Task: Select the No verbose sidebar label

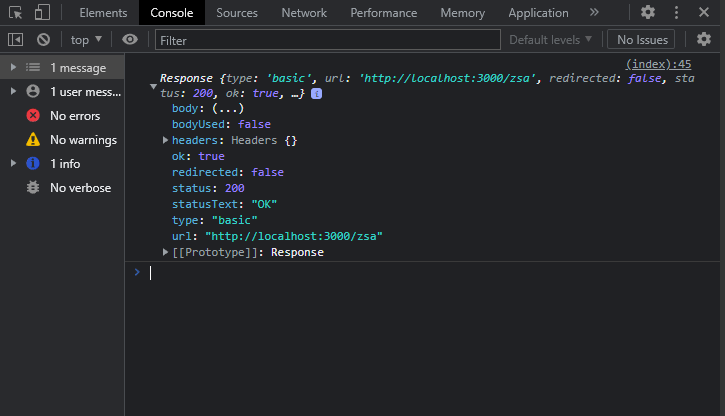Action: tap(80, 188)
